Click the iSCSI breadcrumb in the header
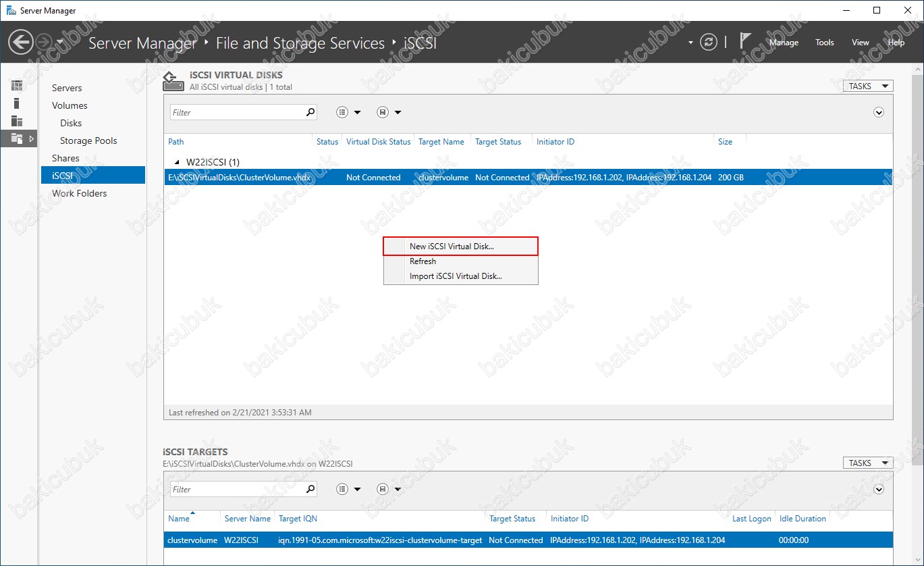This screenshot has height=566, width=924. point(420,43)
